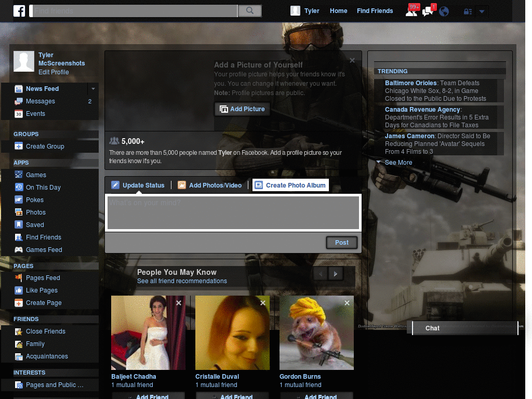The image size is (532, 399).
Task: Add Cristalle Duval as a friend
Action: pos(232,396)
